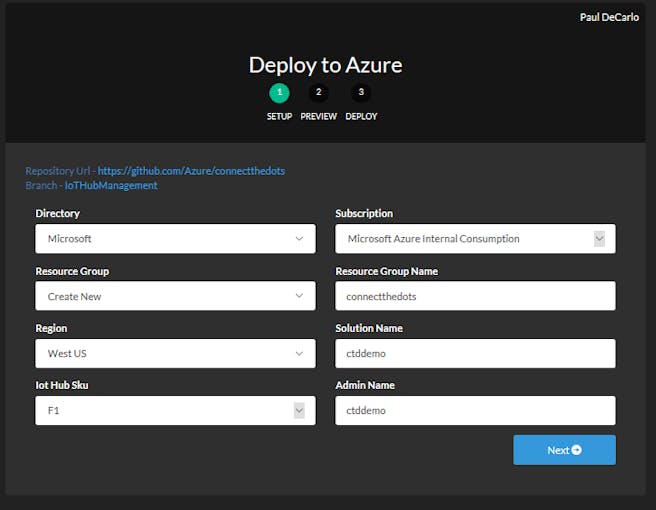Select step 3 Deploy circle
The width and height of the screenshot is (656, 510).
coord(361,92)
